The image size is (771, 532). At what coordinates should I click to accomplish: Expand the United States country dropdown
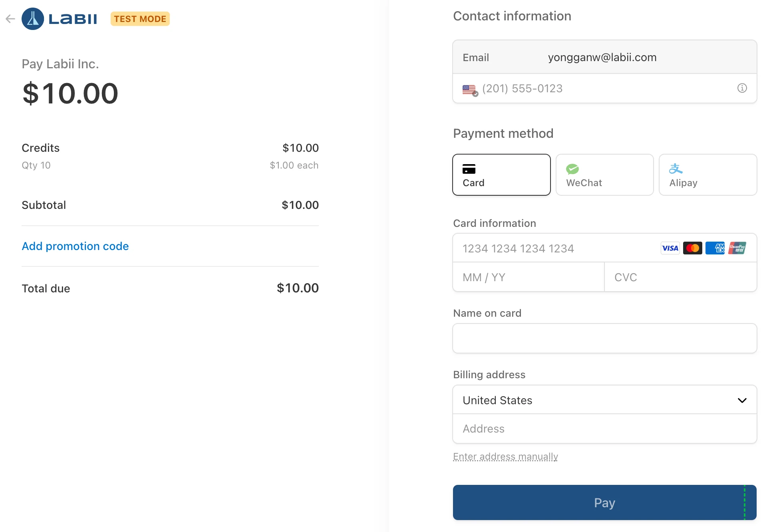coord(604,400)
